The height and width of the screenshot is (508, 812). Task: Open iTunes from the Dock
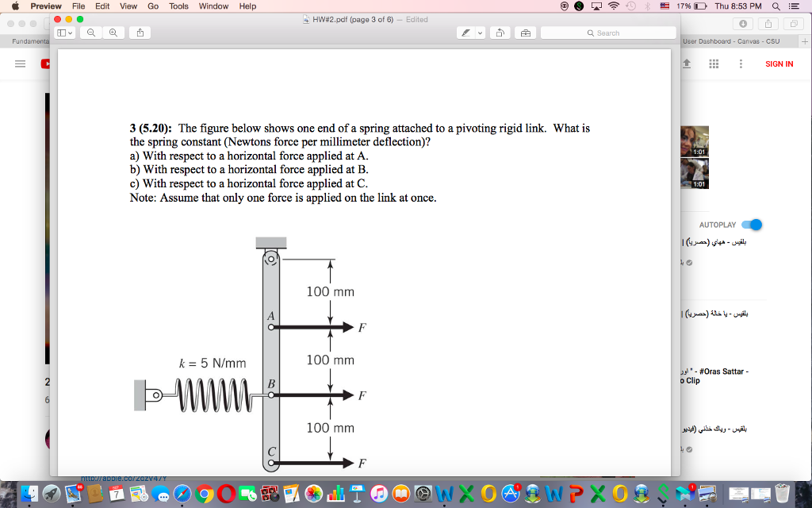coord(379,494)
